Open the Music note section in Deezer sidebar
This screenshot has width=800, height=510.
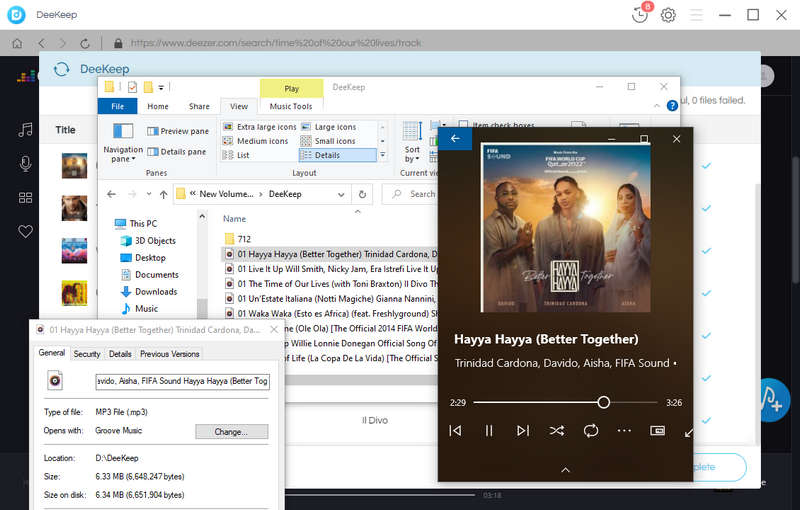coord(25,130)
